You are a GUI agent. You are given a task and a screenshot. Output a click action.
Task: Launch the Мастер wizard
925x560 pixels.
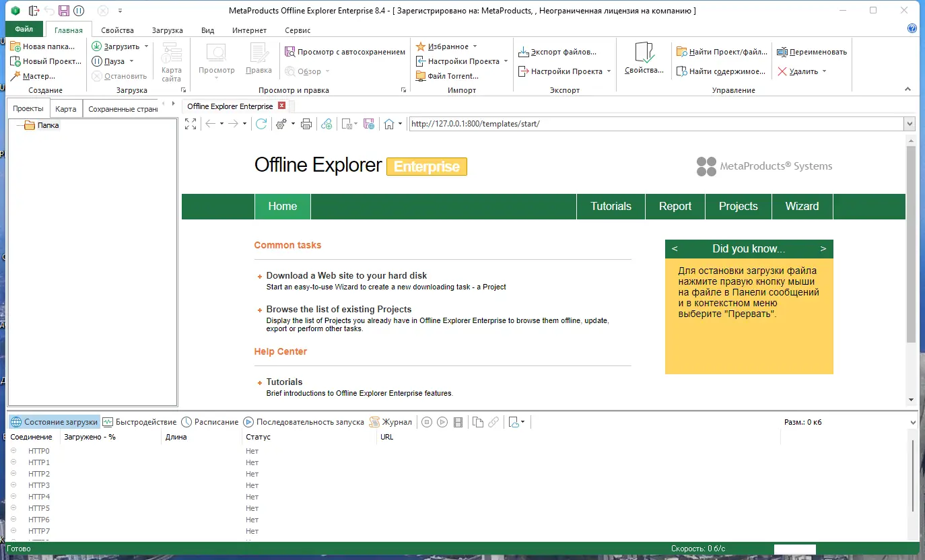(x=33, y=76)
